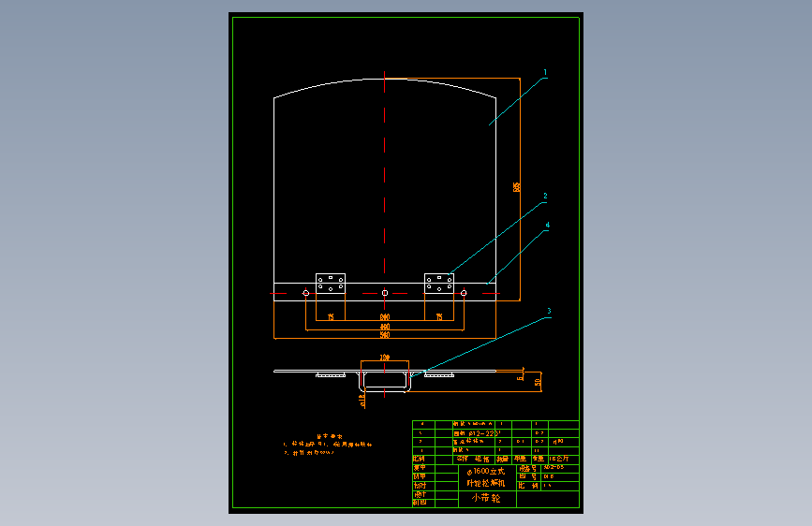Select the right 75 dimension text

tap(439, 317)
